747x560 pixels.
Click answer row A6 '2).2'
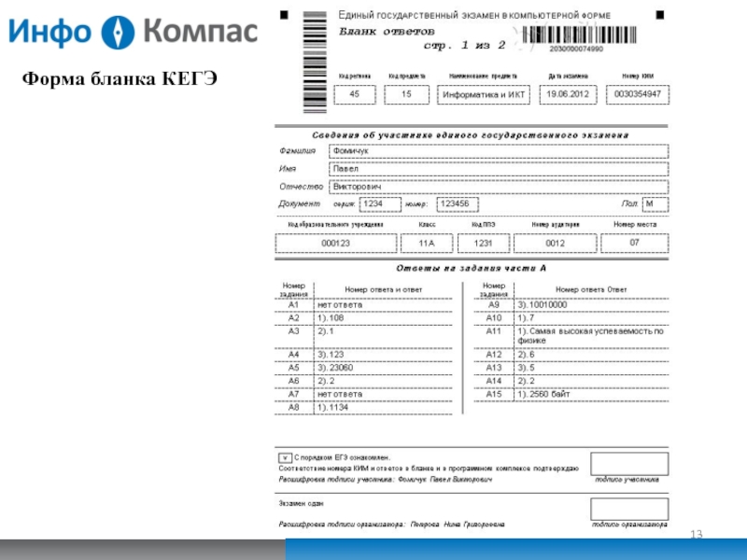point(363,382)
